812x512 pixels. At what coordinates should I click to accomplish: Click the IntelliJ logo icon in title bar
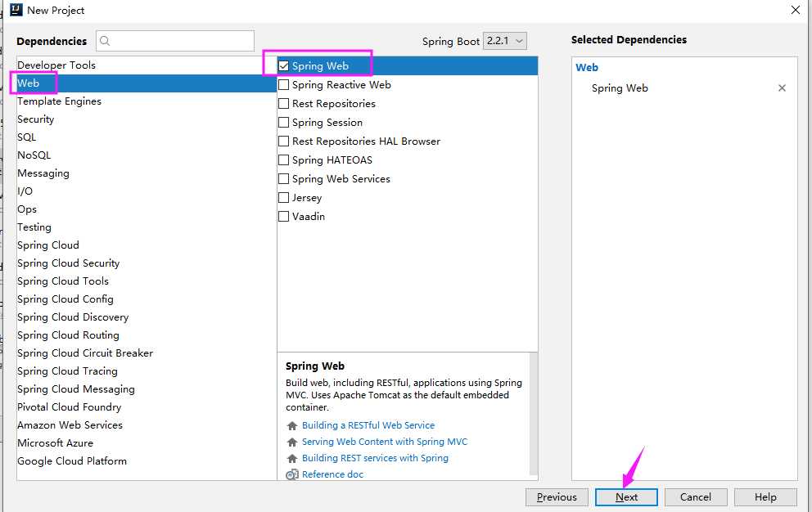16,10
